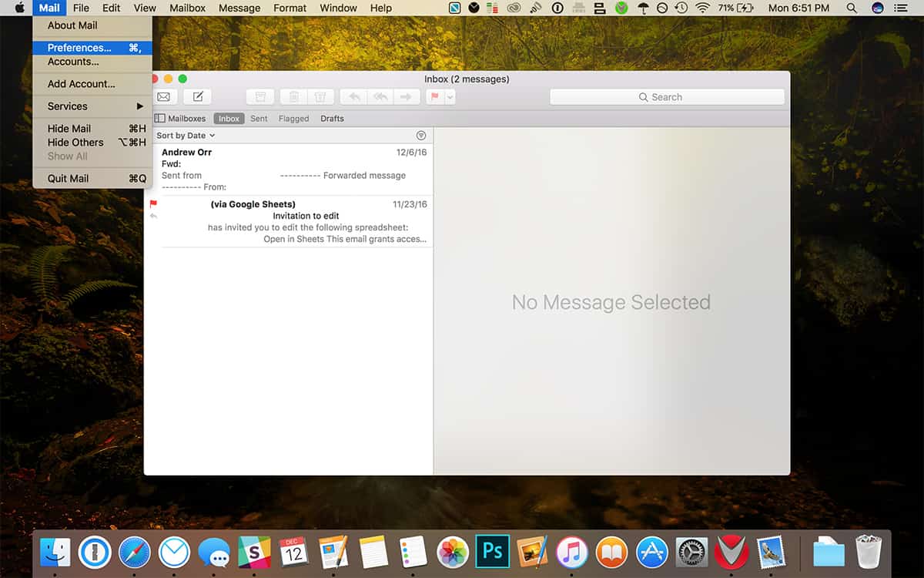Toggle the Mailboxes sidebar button

coord(181,119)
